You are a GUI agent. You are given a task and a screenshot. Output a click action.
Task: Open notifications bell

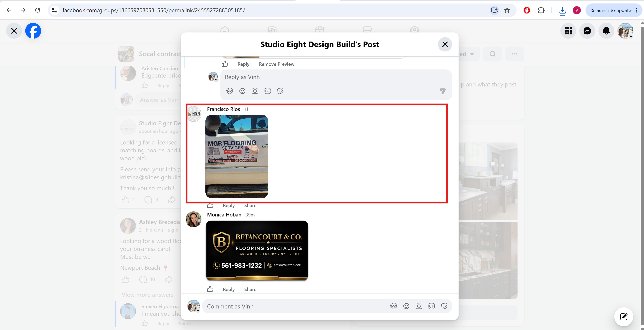pyautogui.click(x=606, y=31)
